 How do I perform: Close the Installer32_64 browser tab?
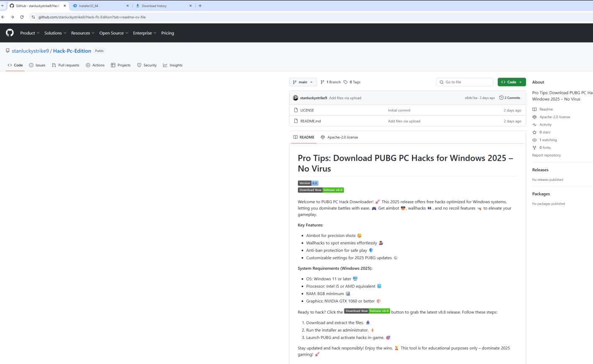point(127,6)
